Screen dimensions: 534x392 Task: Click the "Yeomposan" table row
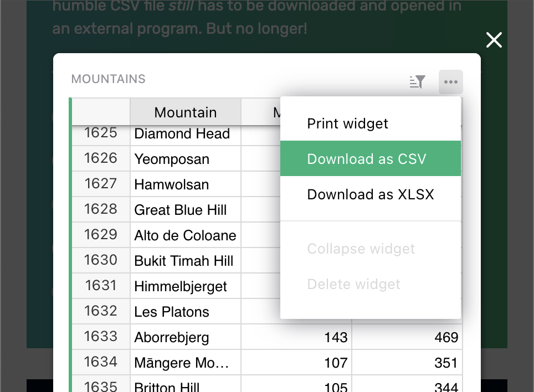(x=171, y=159)
